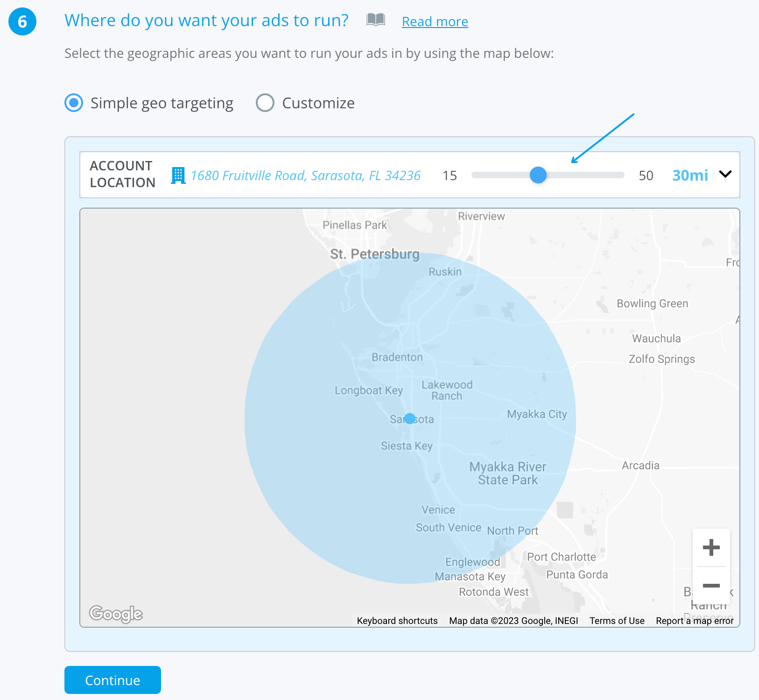This screenshot has width=759, height=700.
Task: Click Report a map error link
Action: [695, 621]
